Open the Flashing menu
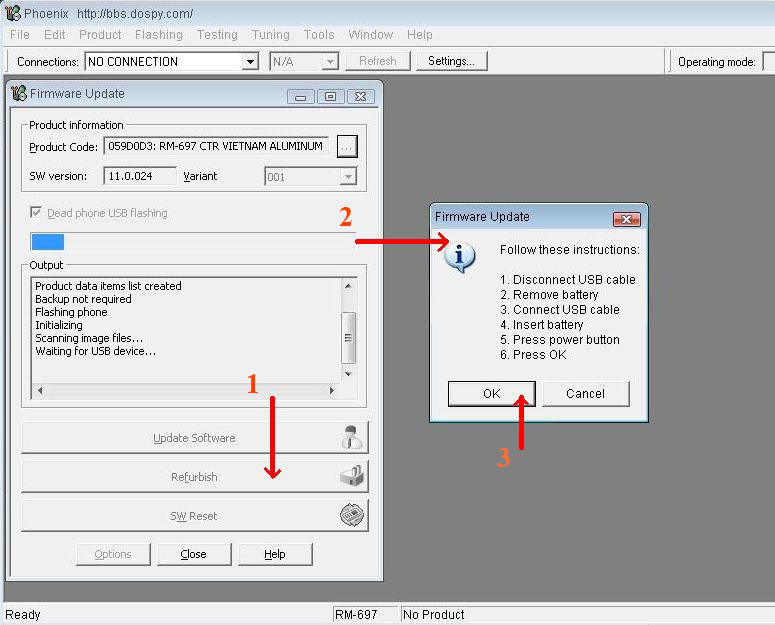 click(159, 35)
